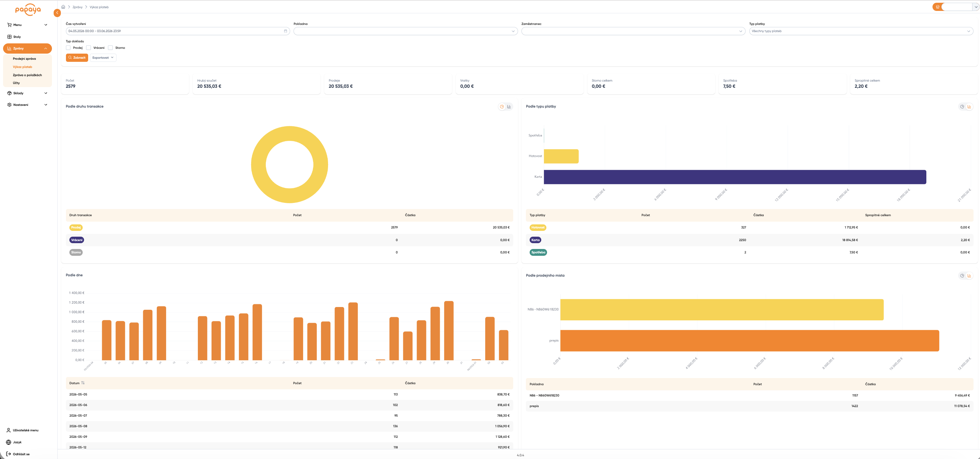The height and width of the screenshot is (459, 980).
Task: Sort table by Datum column arrows
Action: pyautogui.click(x=83, y=383)
